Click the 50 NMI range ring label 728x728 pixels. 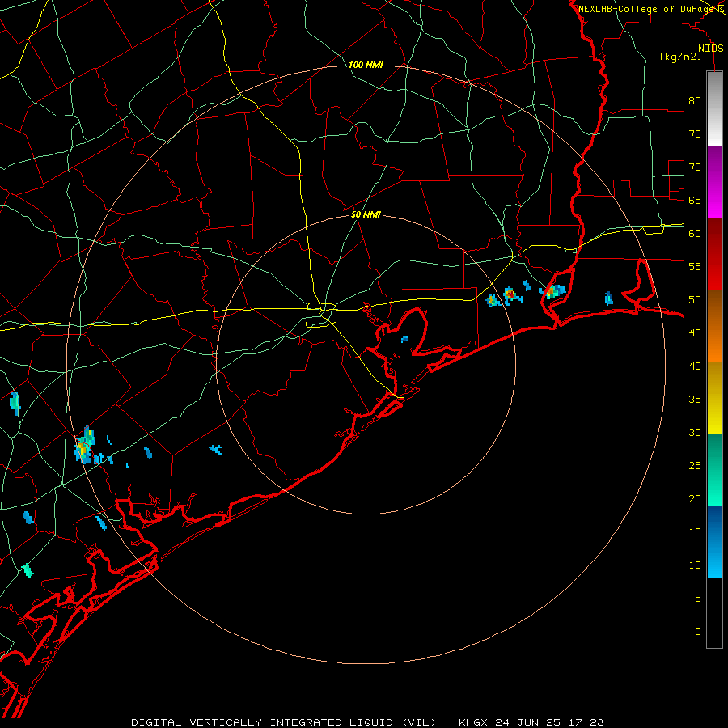[366, 214]
